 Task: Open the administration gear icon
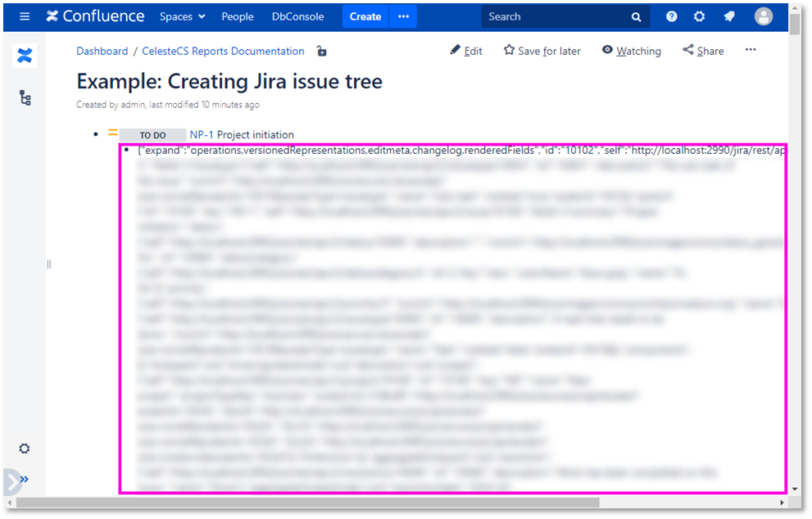tap(699, 16)
